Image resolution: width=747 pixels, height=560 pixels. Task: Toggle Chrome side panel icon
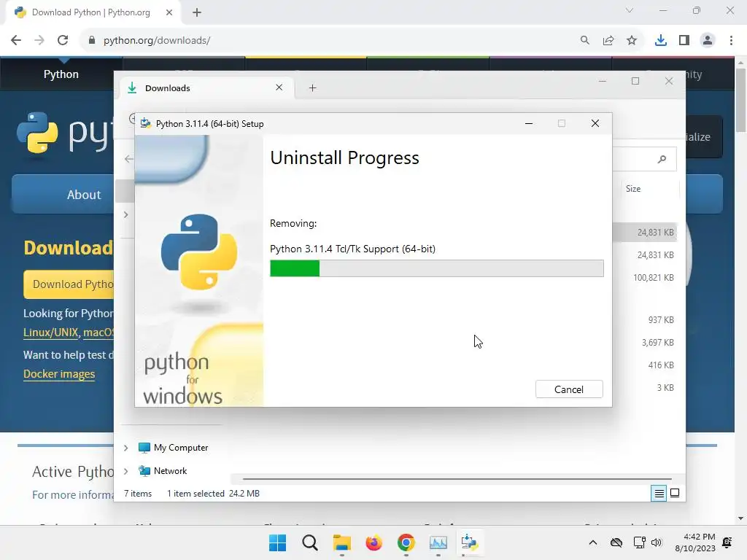pyautogui.click(x=684, y=40)
